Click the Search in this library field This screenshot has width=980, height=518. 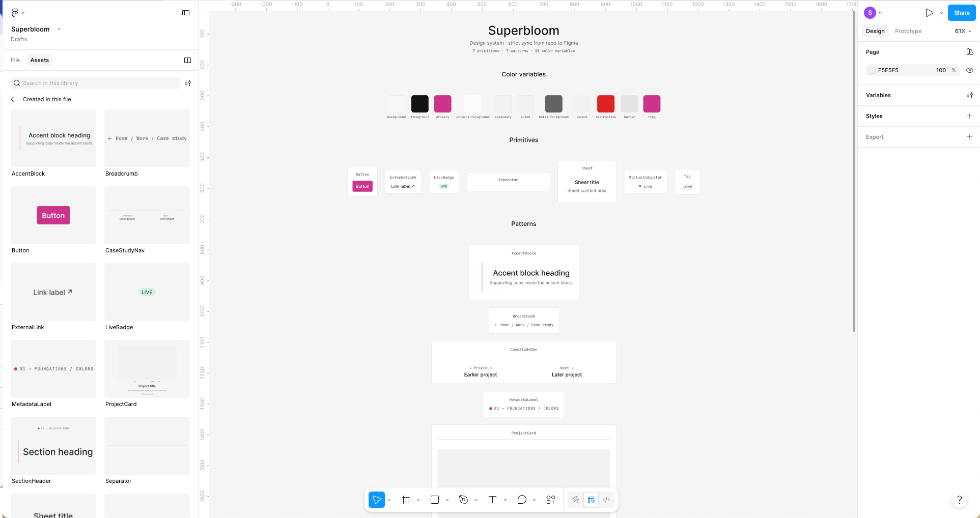(95, 83)
